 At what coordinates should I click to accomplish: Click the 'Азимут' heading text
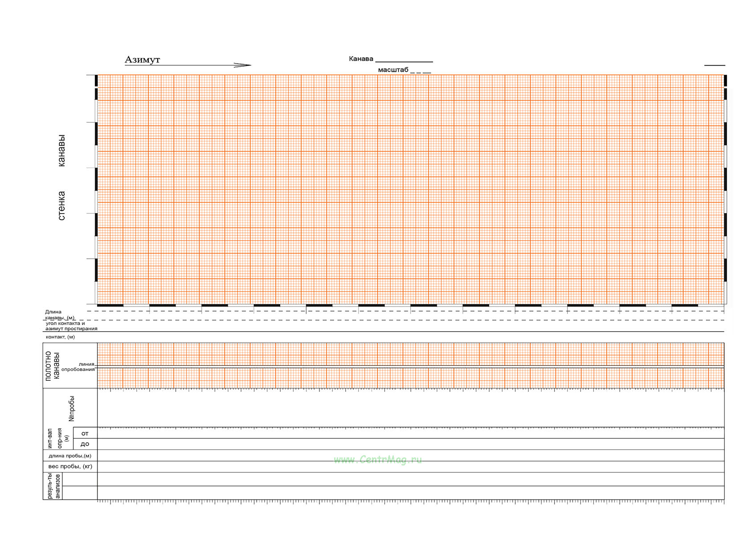142,60
